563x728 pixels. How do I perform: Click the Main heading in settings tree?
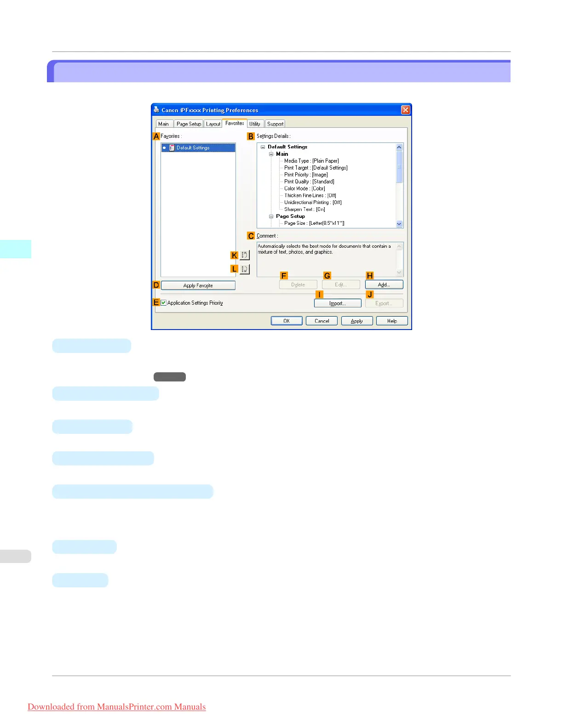coord(282,154)
